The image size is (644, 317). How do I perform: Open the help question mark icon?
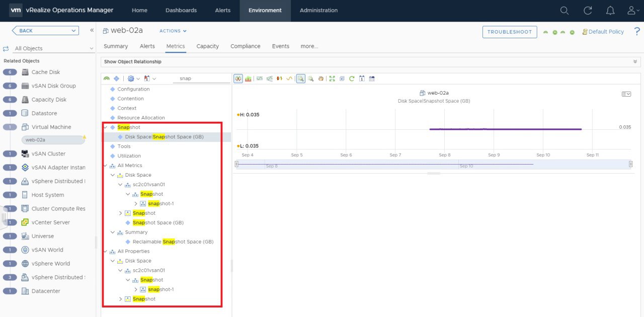[637, 31]
